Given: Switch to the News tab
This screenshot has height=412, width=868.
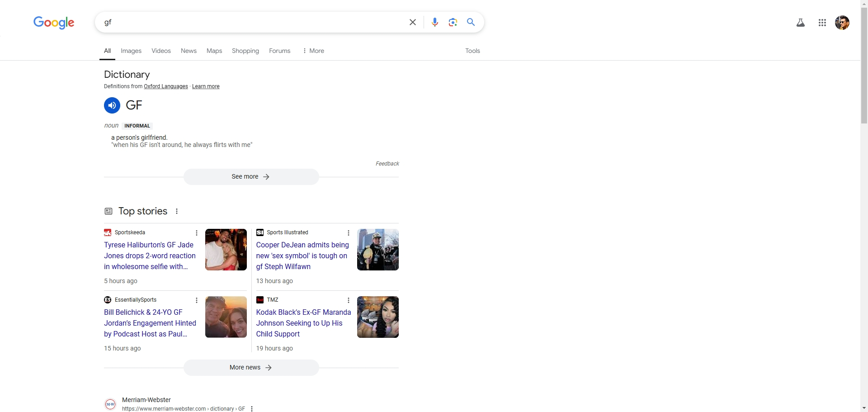Looking at the screenshot, I should pyautogui.click(x=189, y=51).
